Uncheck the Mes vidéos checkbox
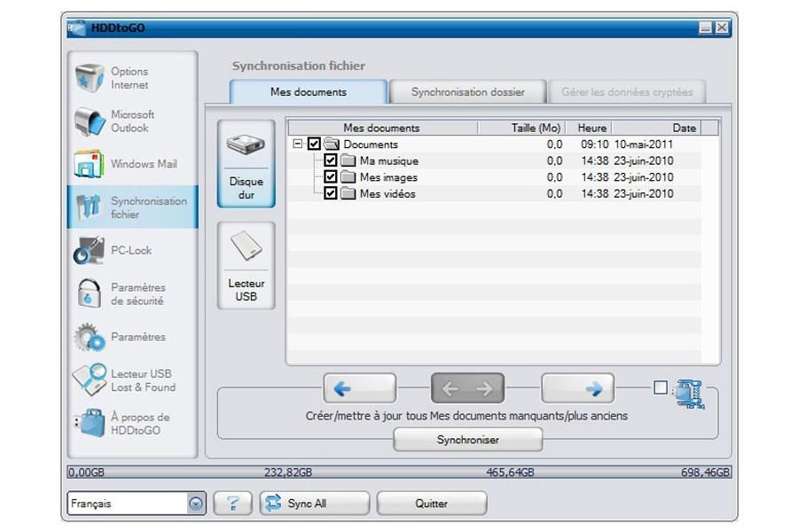The height and width of the screenshot is (532, 798). (x=331, y=193)
